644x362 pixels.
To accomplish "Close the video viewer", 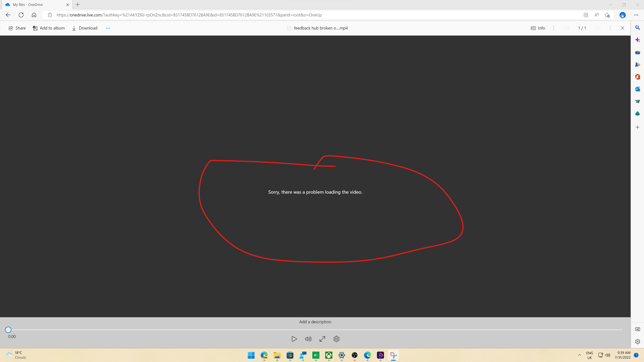I will tap(623, 28).
